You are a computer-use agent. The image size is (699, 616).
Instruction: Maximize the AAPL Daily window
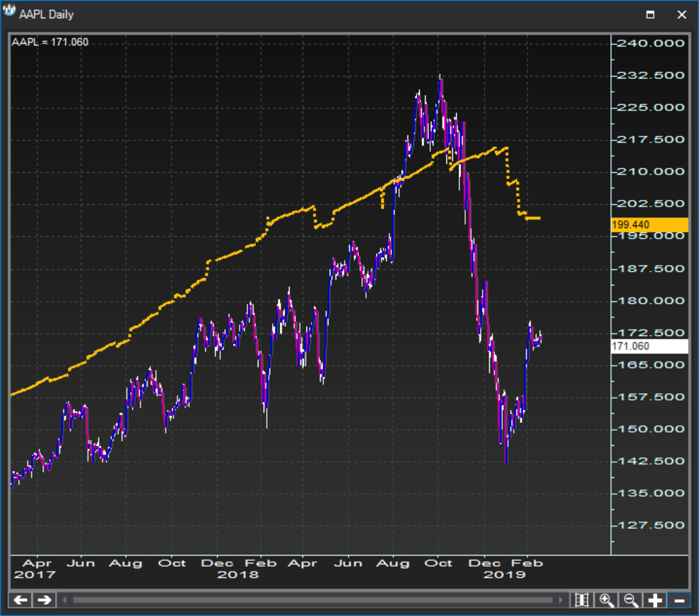click(x=650, y=14)
